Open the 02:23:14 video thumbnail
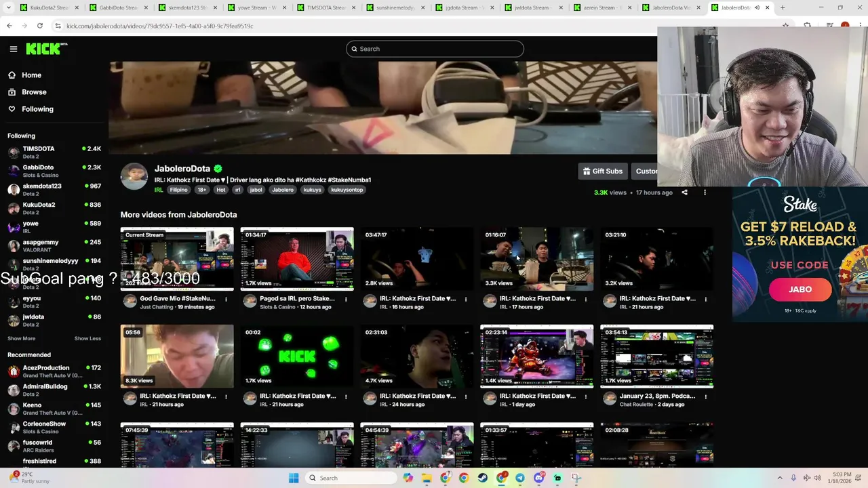This screenshot has width=868, height=488. pyautogui.click(x=537, y=357)
